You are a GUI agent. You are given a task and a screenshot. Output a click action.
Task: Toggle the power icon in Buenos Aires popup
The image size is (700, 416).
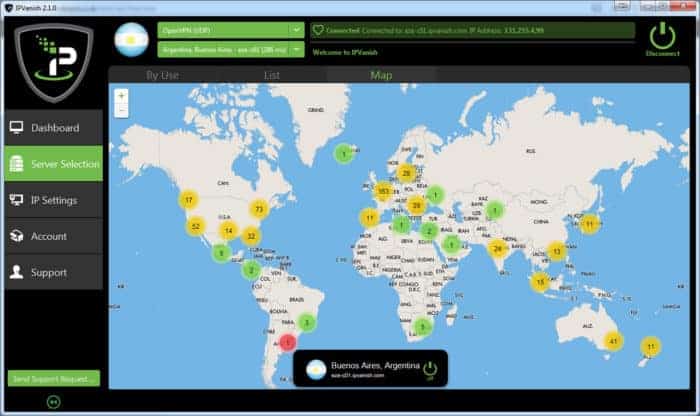(x=430, y=370)
